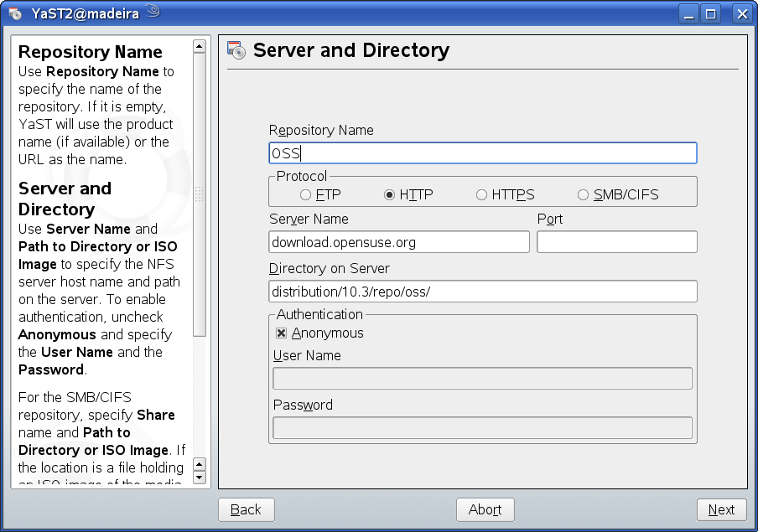Click the "Server and Directory" main dialog title

click(x=351, y=50)
